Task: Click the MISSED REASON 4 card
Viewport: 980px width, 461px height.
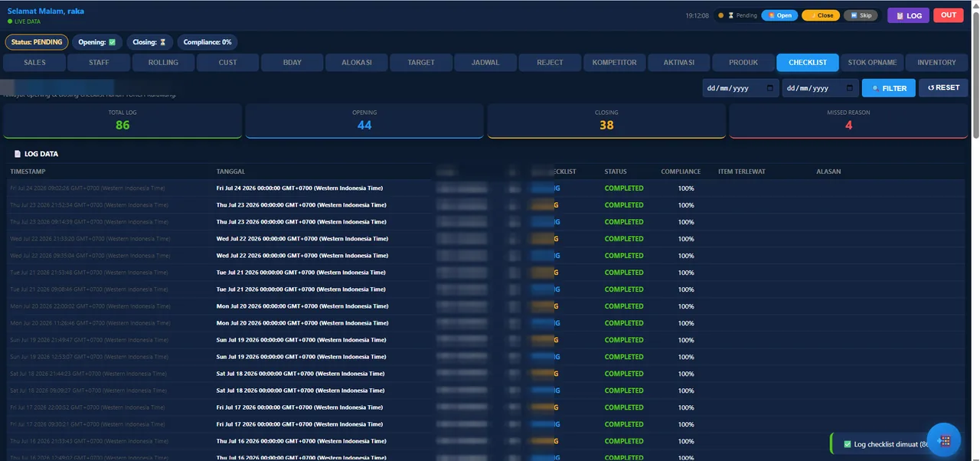Action: point(848,121)
